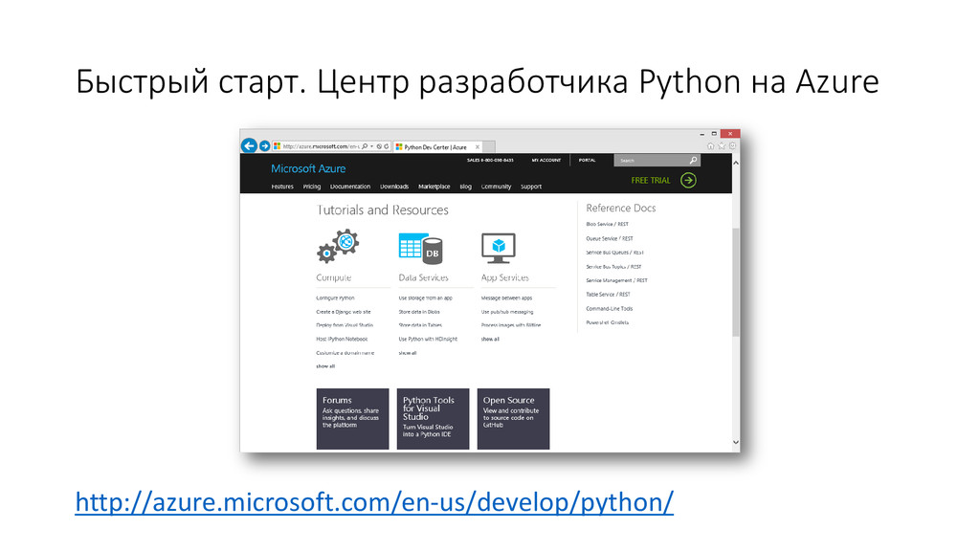Open the Pricing menu item

click(312, 187)
